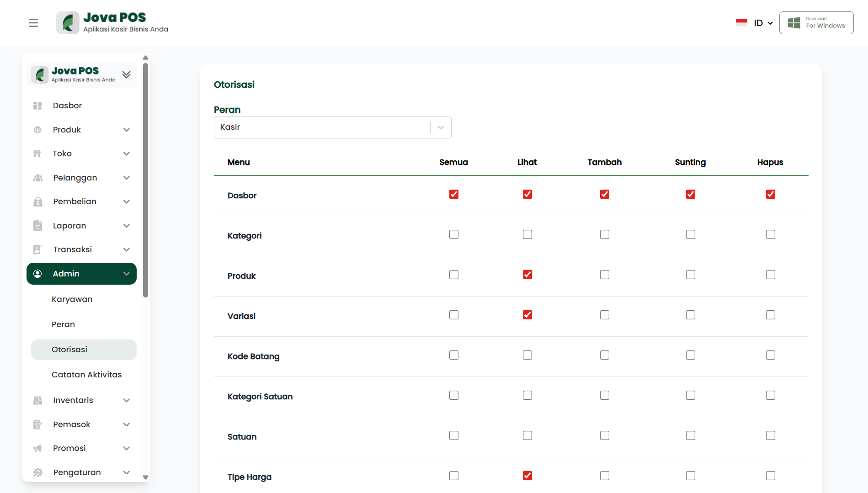The width and height of the screenshot is (868, 493).
Task: Click Download For Windows button
Action: click(x=816, y=23)
